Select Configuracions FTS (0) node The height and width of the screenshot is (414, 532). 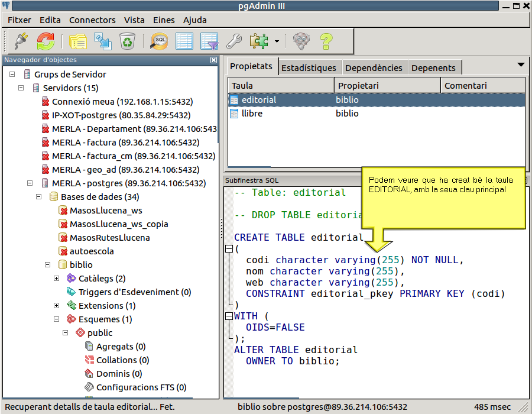pyautogui.click(x=141, y=387)
